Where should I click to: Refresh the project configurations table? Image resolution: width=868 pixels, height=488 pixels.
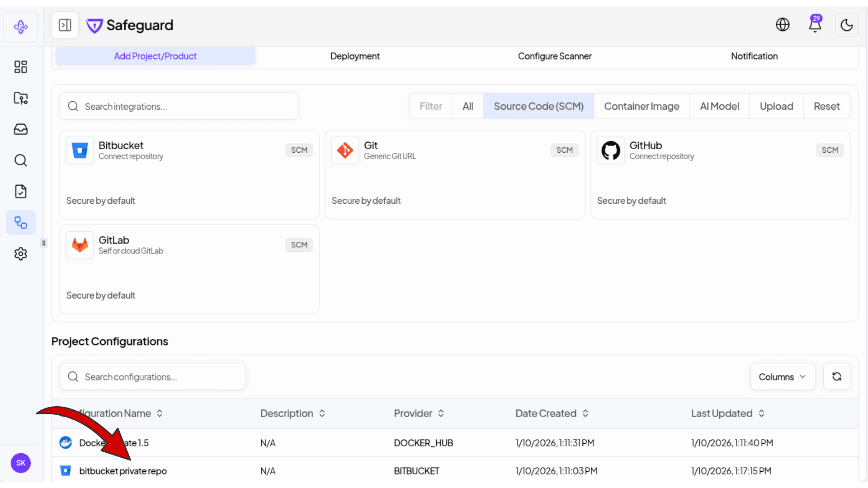coord(836,377)
